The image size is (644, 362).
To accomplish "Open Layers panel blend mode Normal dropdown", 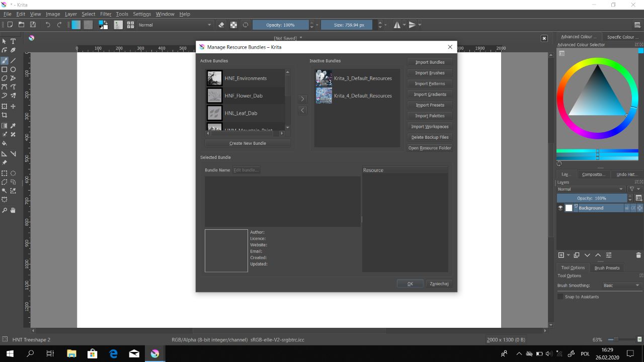I will (591, 189).
